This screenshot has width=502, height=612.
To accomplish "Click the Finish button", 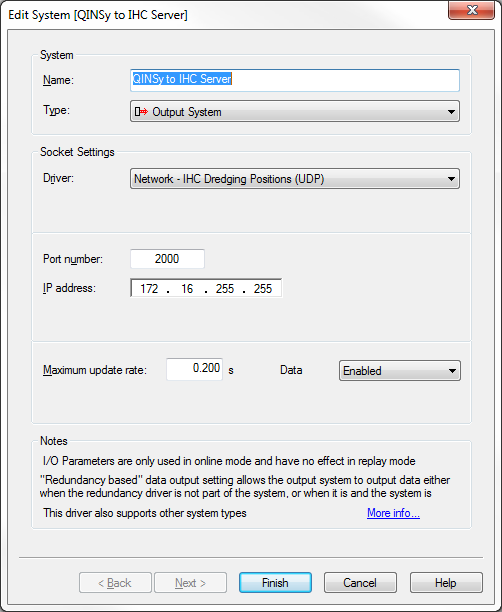I will [x=275, y=583].
